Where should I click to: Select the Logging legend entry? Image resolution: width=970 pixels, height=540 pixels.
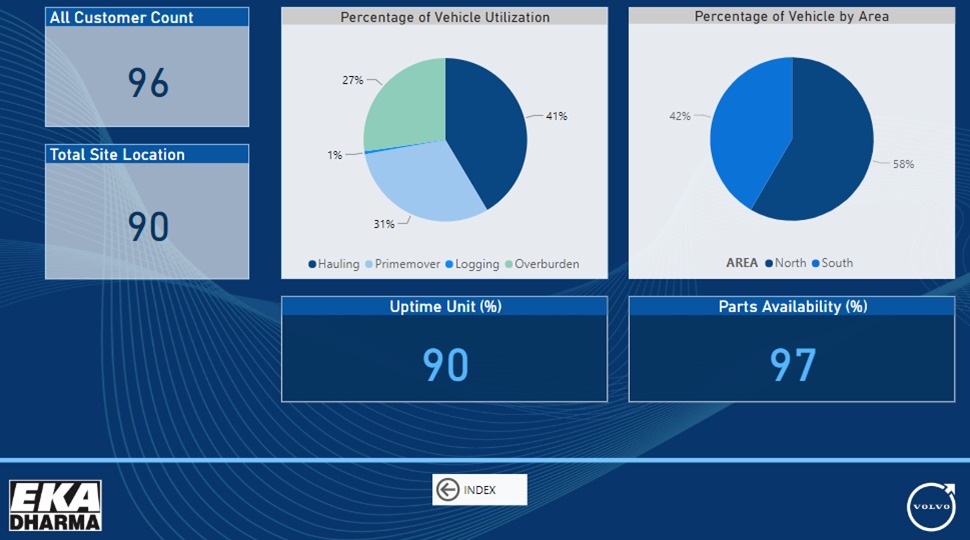pos(472,264)
